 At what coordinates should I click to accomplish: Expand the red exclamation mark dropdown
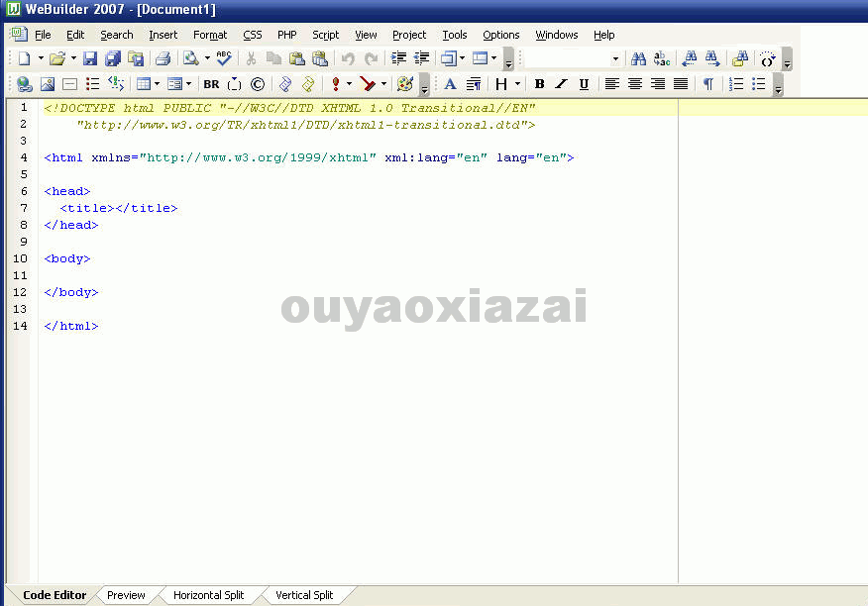349,84
